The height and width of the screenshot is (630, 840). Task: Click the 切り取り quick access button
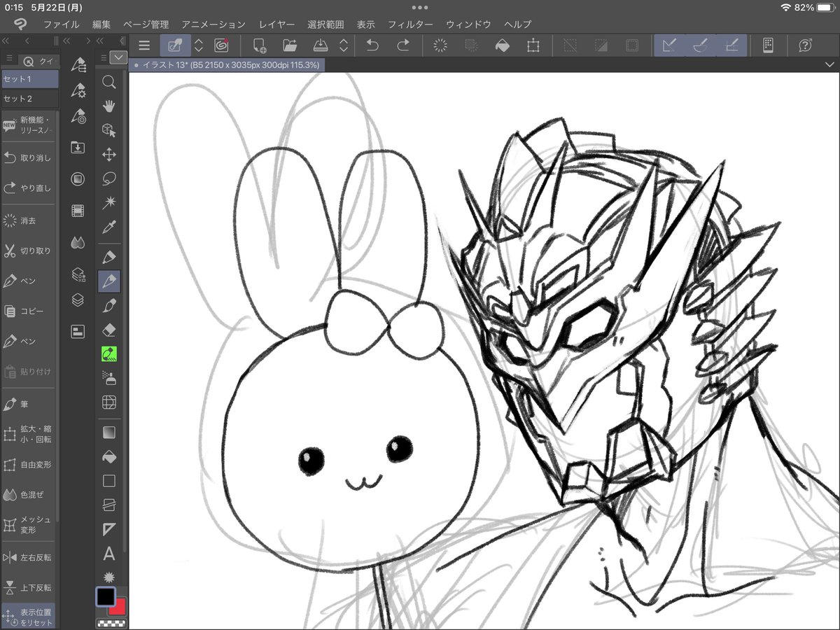pos(28,251)
